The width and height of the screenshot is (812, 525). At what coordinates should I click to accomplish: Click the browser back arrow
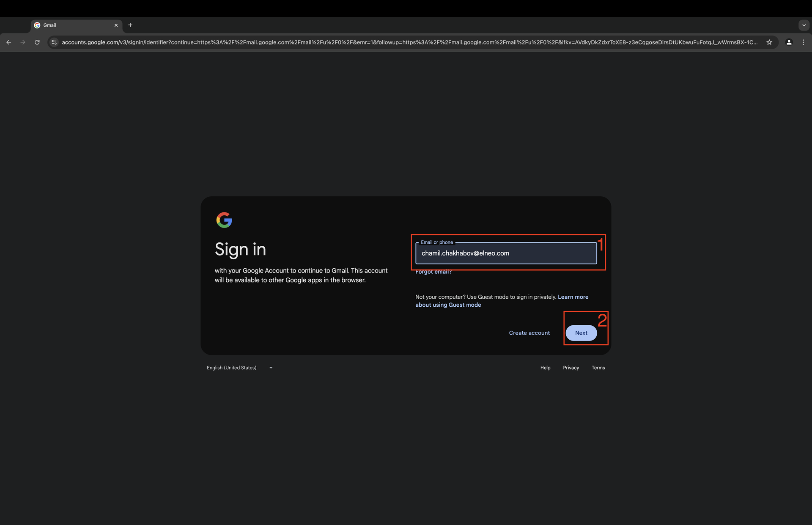click(8, 42)
